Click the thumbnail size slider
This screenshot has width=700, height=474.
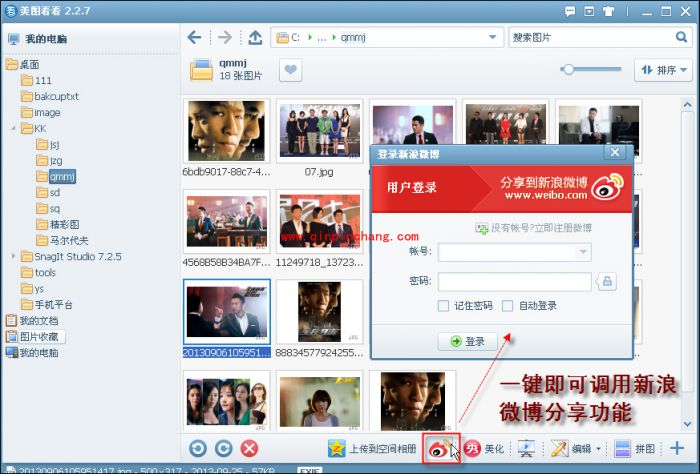(x=568, y=70)
